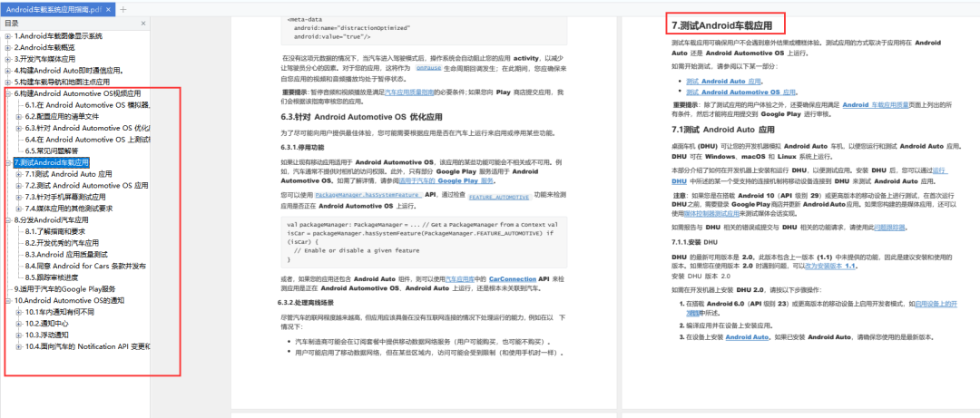Open bookmark 8.2.开发优秀的汽车应用

point(63,242)
